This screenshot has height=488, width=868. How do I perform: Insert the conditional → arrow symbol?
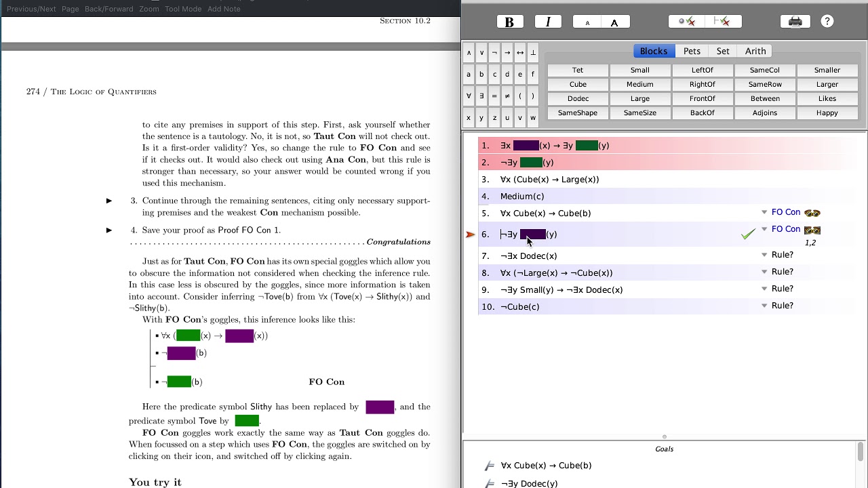click(x=507, y=52)
